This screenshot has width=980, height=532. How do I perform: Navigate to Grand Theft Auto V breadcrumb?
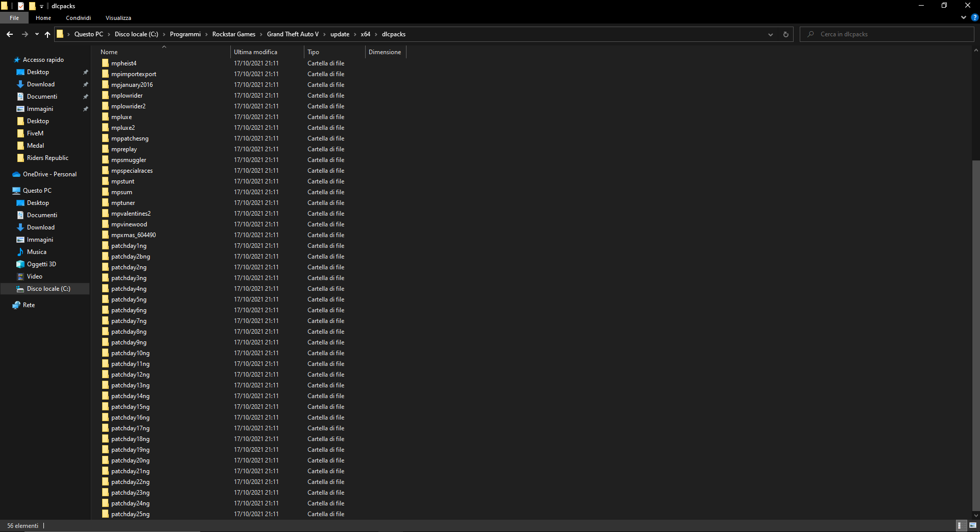292,34
